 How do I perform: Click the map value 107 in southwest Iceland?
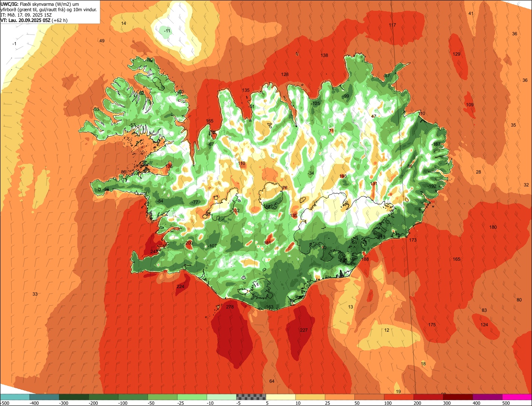(213, 246)
